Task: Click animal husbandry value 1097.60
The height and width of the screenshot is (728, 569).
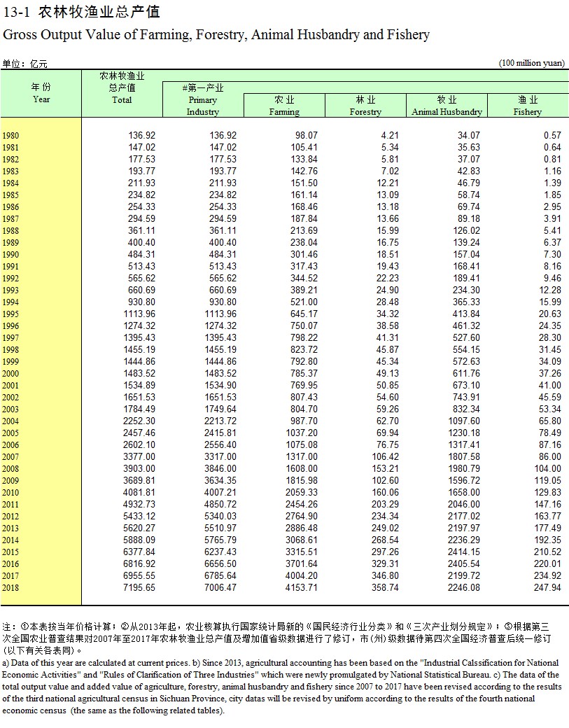Action: 463,421
